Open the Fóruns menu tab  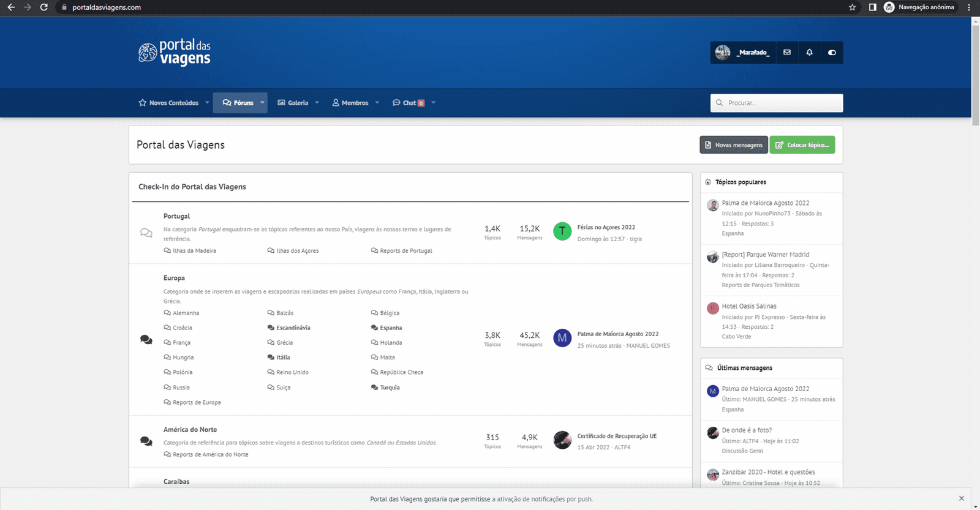[x=238, y=103]
